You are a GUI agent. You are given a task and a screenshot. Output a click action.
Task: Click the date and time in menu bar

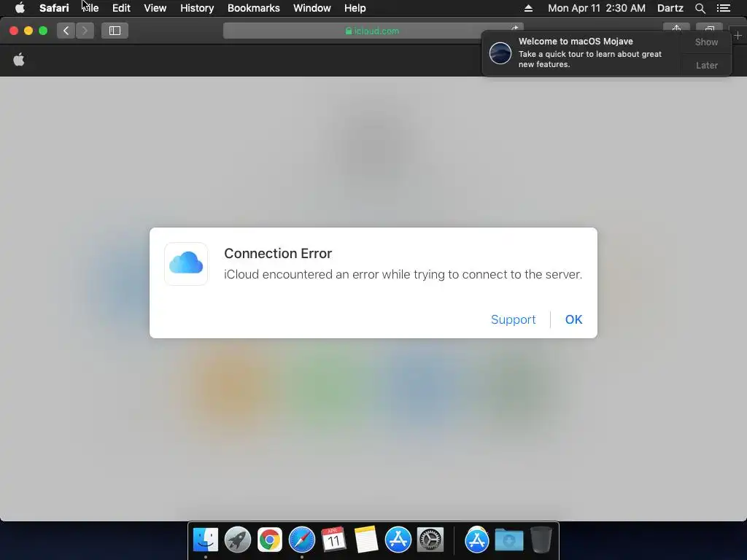(x=597, y=8)
